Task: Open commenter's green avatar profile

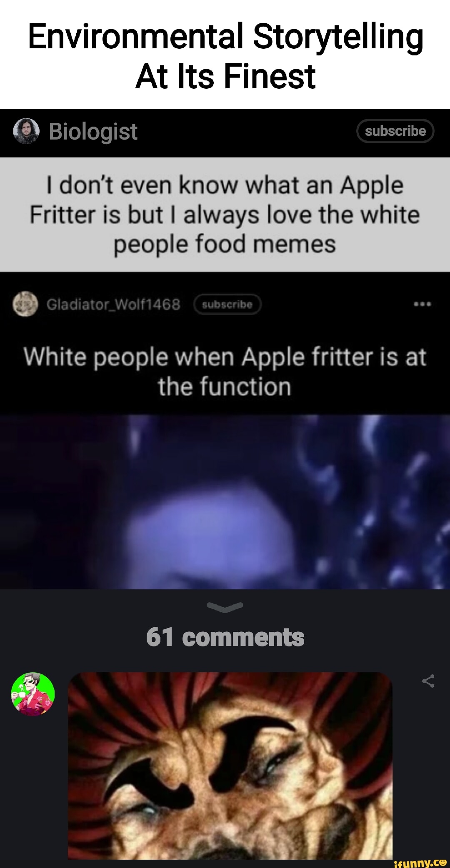Action: tap(32, 694)
